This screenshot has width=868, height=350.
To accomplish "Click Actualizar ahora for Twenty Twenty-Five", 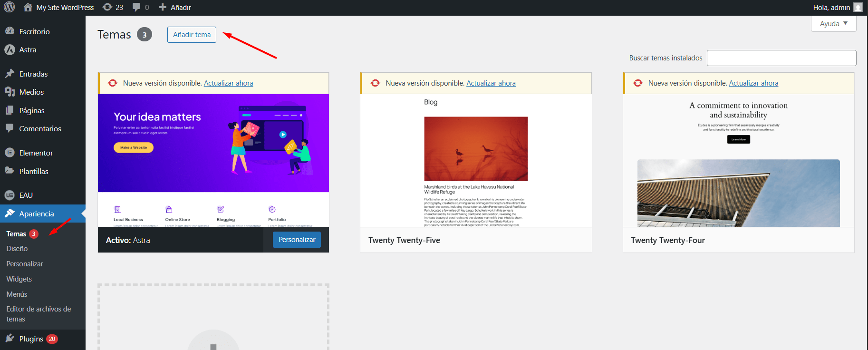I will coord(491,83).
